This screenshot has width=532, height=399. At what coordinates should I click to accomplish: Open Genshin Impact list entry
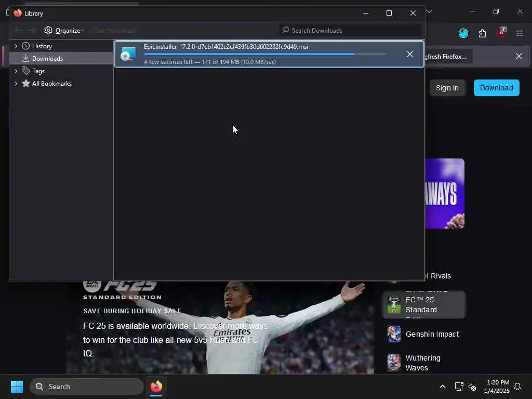pyautogui.click(x=424, y=334)
